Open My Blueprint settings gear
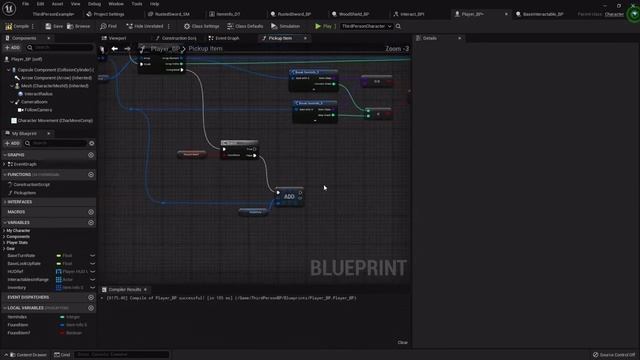This screenshot has height=360, width=640. (91, 143)
